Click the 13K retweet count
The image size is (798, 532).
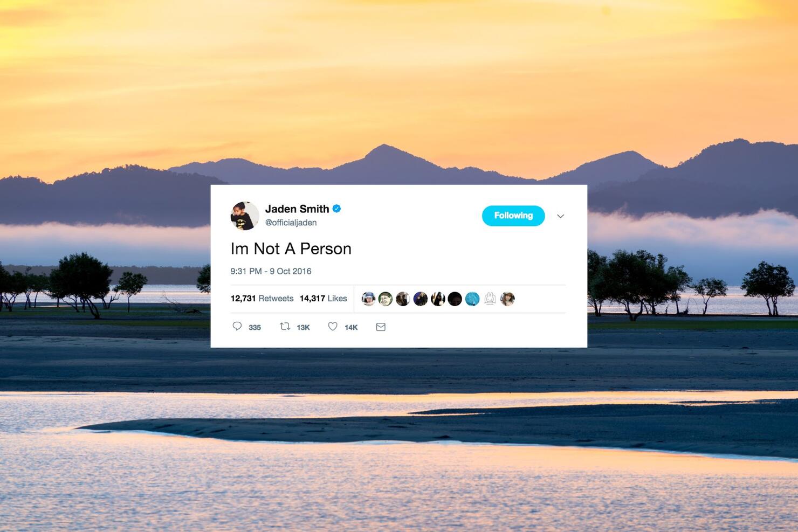click(x=303, y=327)
